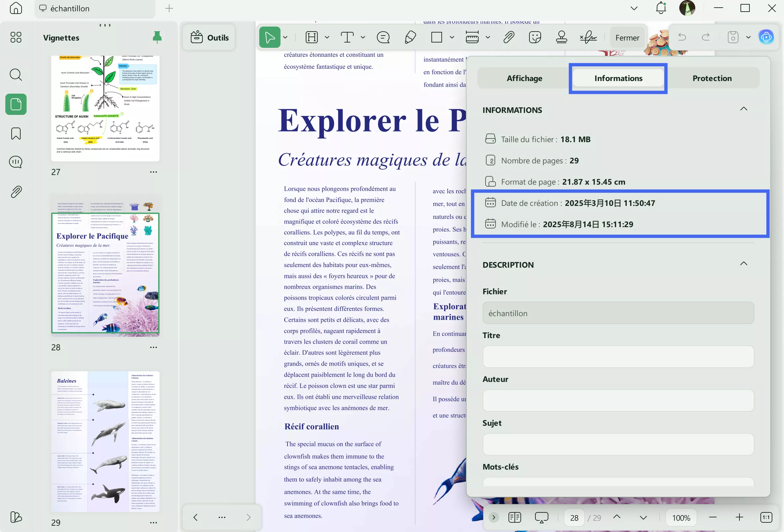The image size is (784, 532).
Task: Open page 29 thumbnail Baleines
Action: click(x=105, y=442)
